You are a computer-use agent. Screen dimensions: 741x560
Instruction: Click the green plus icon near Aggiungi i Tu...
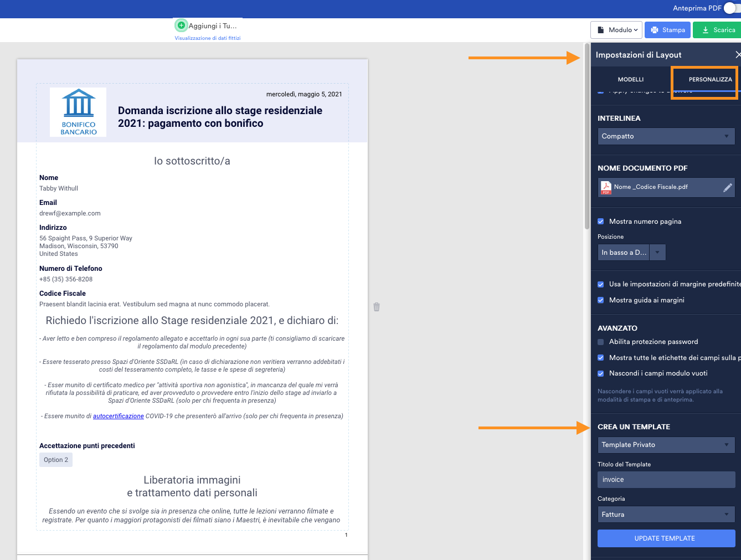(x=181, y=25)
